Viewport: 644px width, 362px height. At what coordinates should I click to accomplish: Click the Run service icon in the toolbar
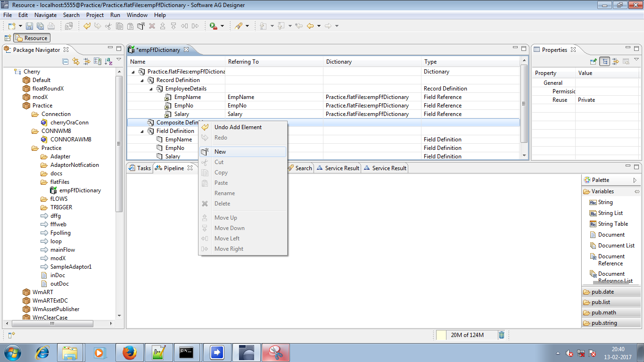coord(213,25)
